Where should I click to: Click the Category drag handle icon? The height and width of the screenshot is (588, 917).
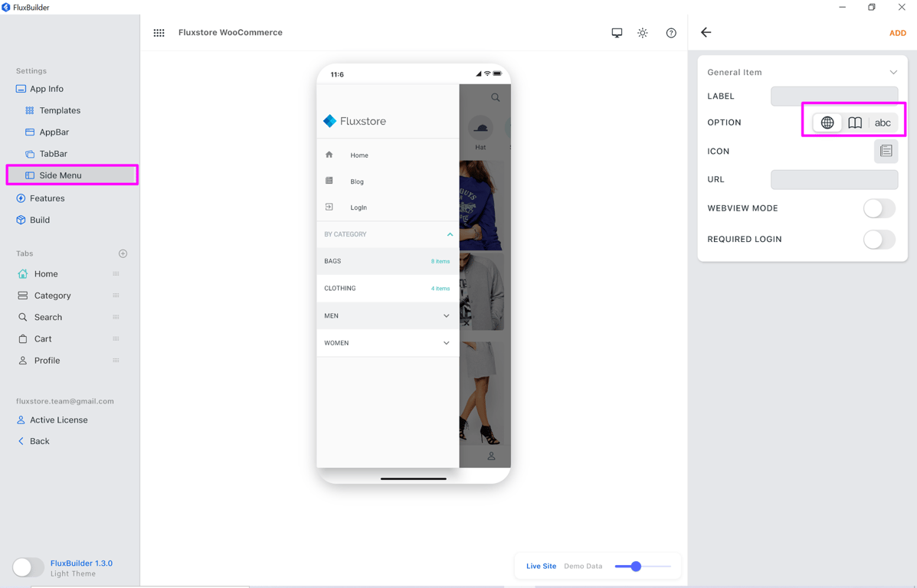tap(116, 296)
